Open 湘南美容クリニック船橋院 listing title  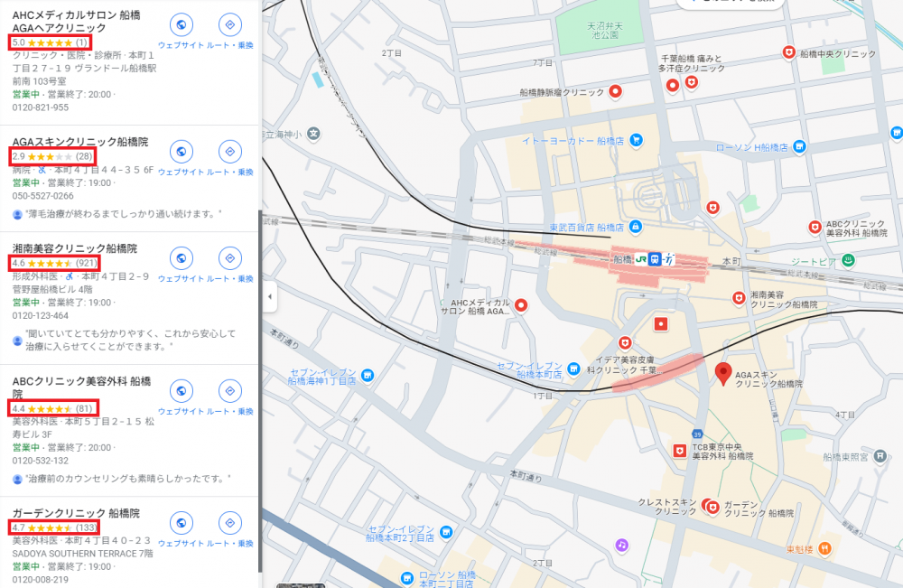(75, 248)
